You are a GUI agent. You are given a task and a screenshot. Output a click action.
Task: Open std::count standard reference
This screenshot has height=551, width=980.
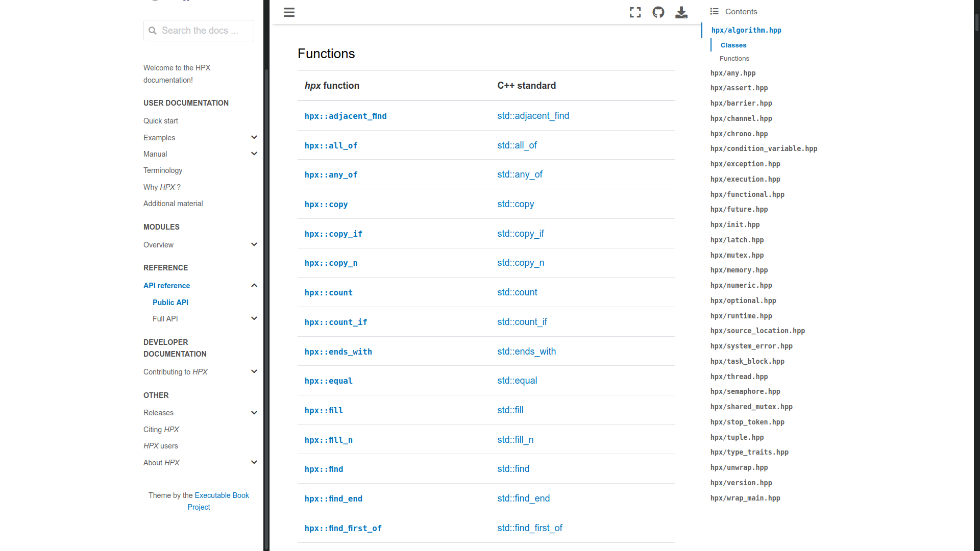517,292
